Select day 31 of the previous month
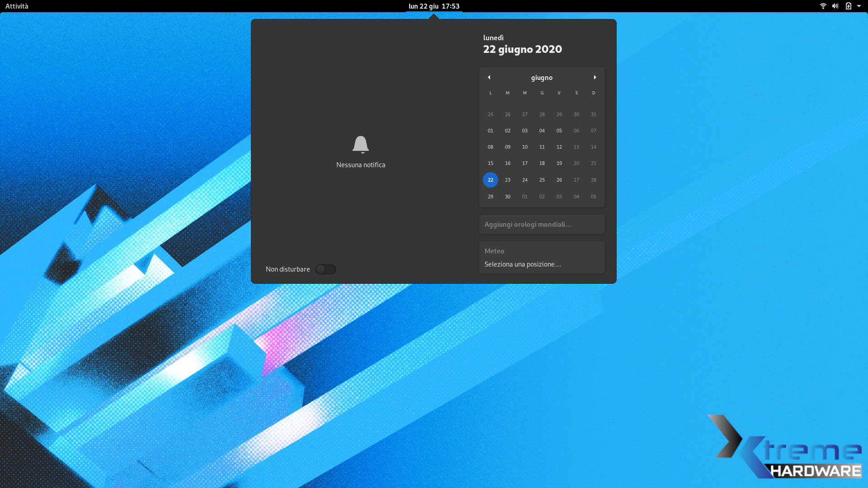 pyautogui.click(x=594, y=114)
